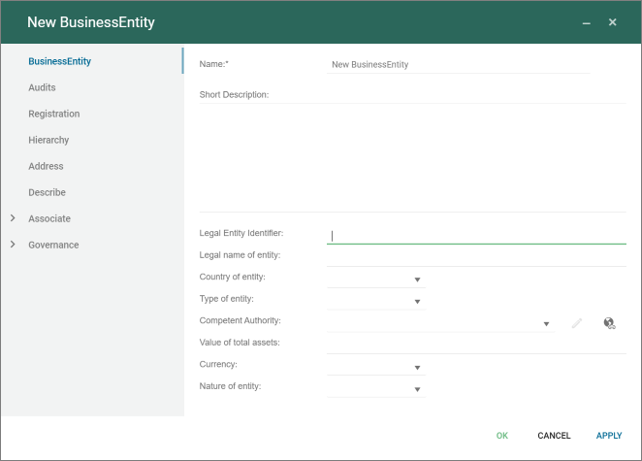
Task: Click the pencil edit icon beside Competent Authority
Action: [x=576, y=323]
